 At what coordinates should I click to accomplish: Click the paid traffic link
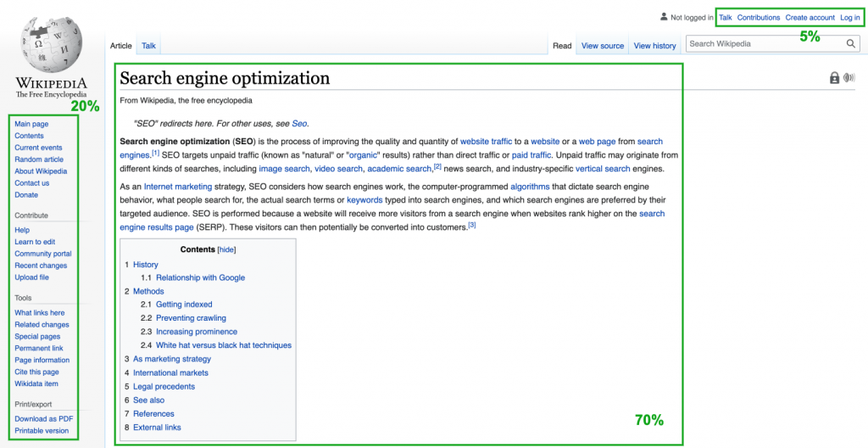pyautogui.click(x=531, y=155)
